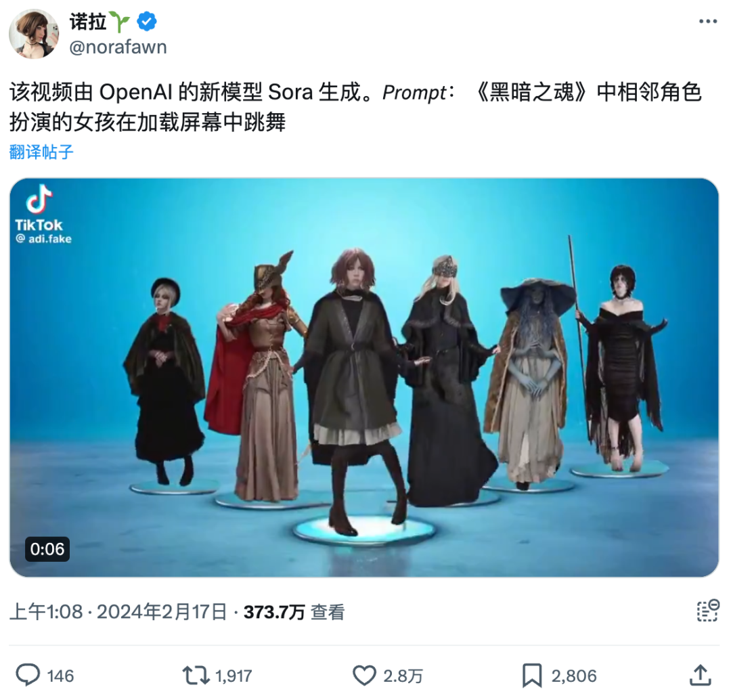731x700 pixels.
Task: Click the 1,917 reposts count
Action: point(234,676)
